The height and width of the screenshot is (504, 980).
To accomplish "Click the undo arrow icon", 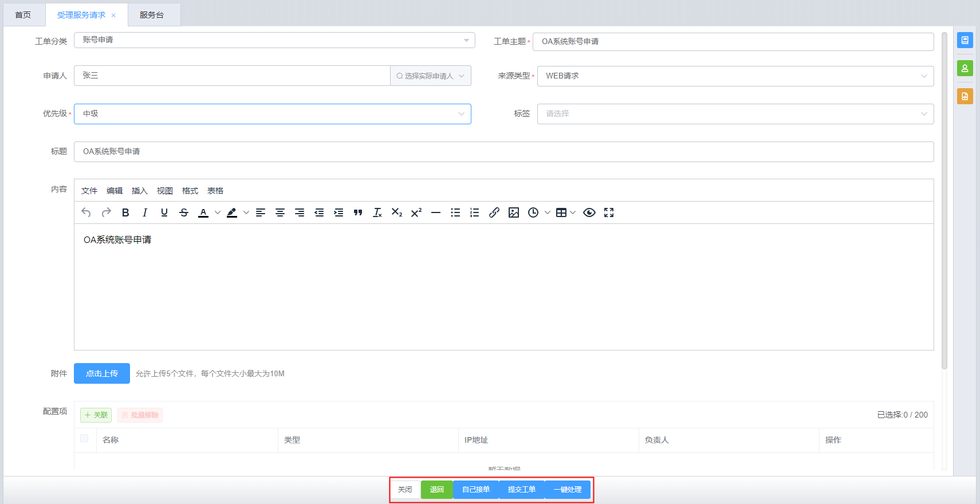I will [86, 212].
